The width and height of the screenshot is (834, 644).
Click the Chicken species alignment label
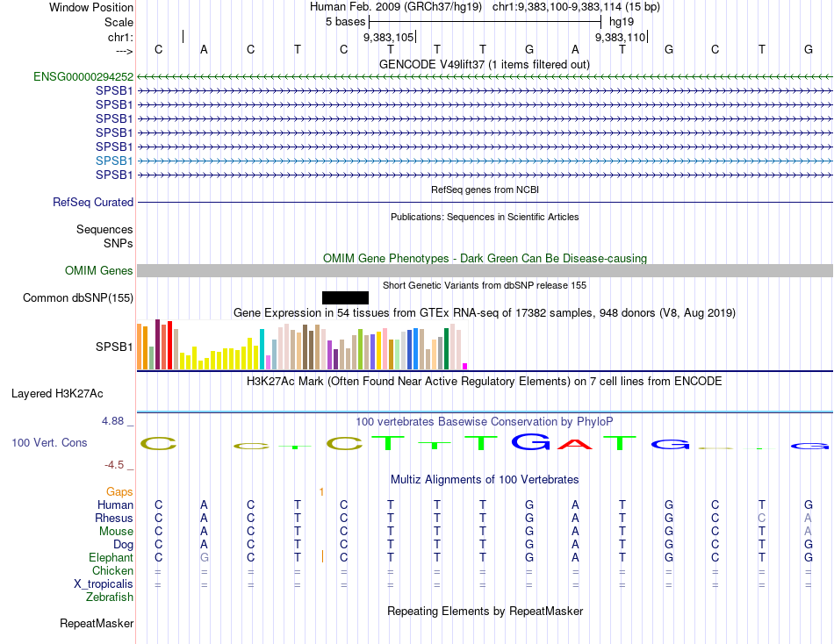112,570
